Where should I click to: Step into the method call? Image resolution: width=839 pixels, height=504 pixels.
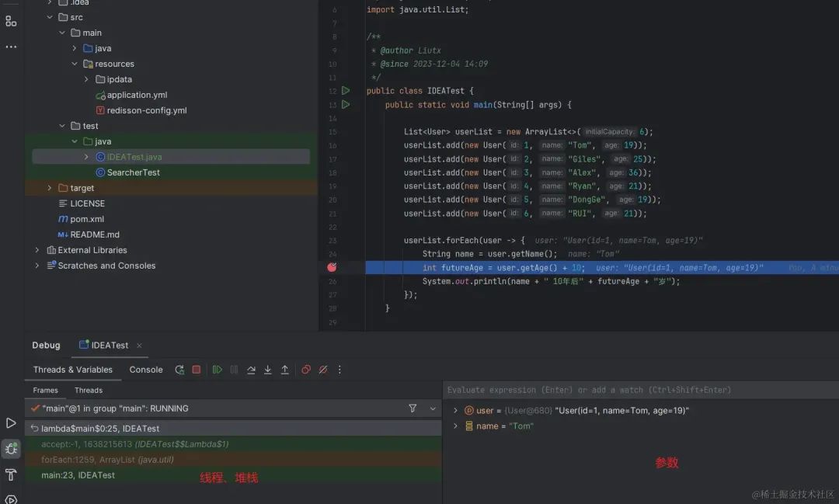click(x=268, y=370)
